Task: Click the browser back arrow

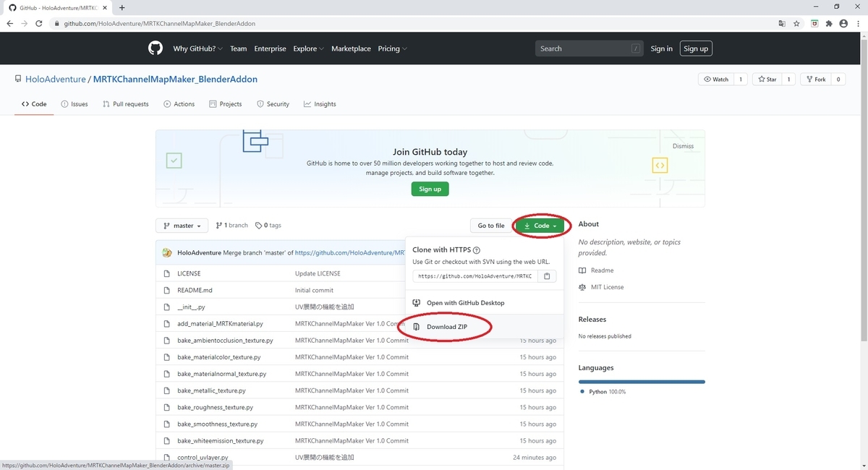Action: (9, 23)
